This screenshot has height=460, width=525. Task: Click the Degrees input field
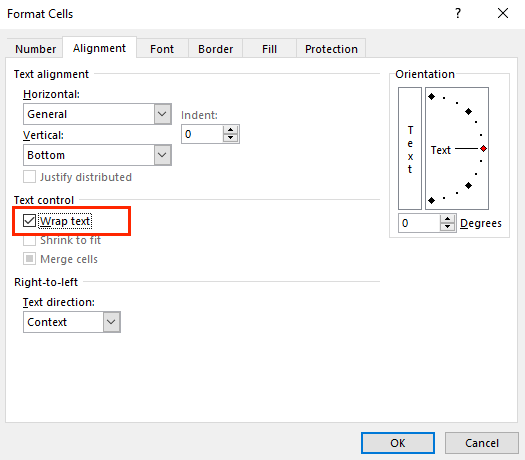(x=420, y=223)
